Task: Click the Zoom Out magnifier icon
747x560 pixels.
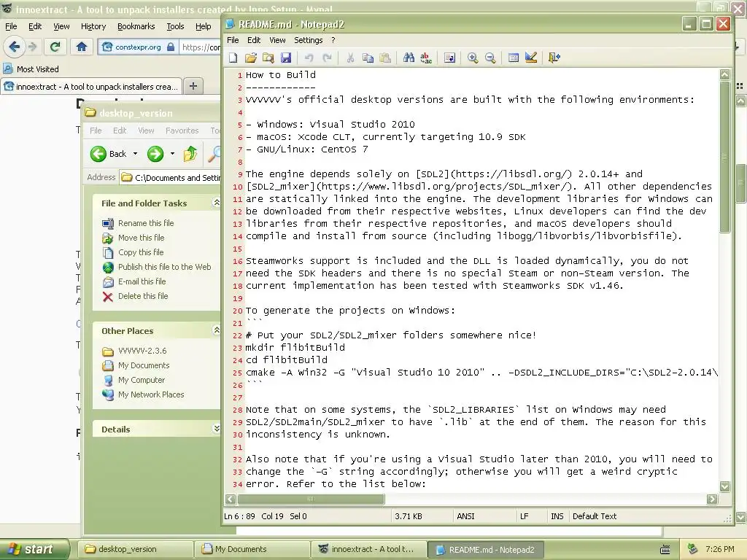Action: pos(490,58)
